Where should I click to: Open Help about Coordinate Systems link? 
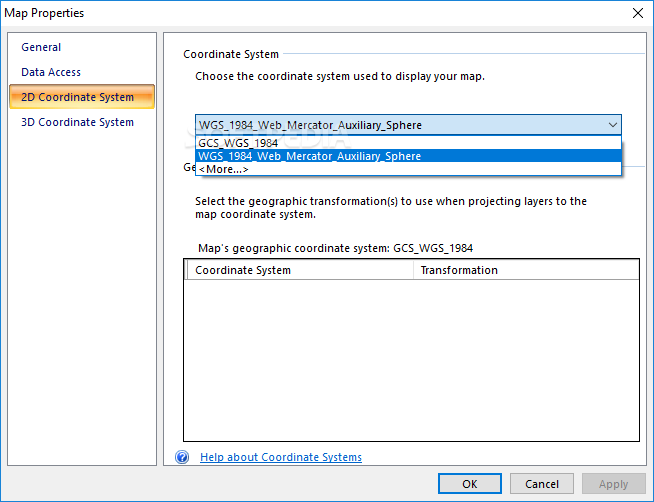point(281,457)
